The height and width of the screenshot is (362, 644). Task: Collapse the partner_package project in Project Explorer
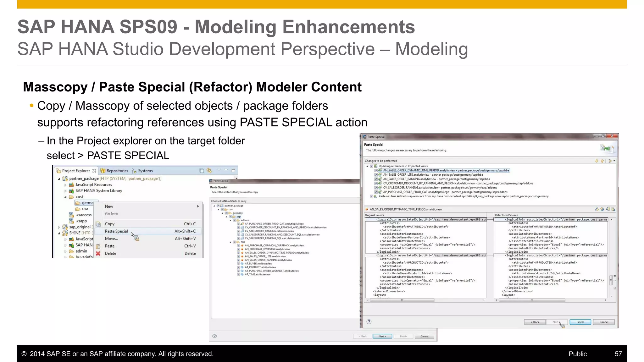[x=59, y=179]
